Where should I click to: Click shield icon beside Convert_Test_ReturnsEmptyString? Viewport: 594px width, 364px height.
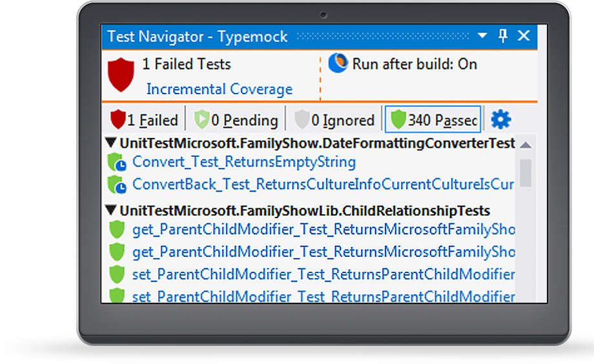tap(117, 163)
